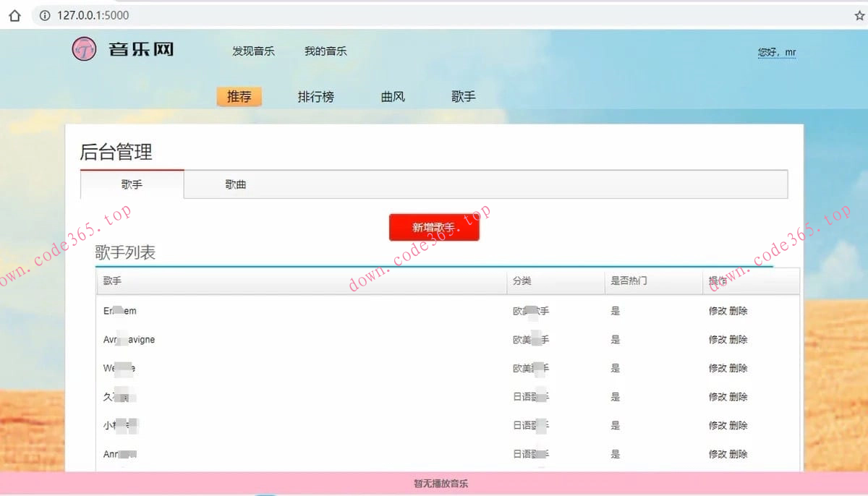Open 我的音乐 in the navigation bar
The height and width of the screenshot is (496, 868).
325,51
